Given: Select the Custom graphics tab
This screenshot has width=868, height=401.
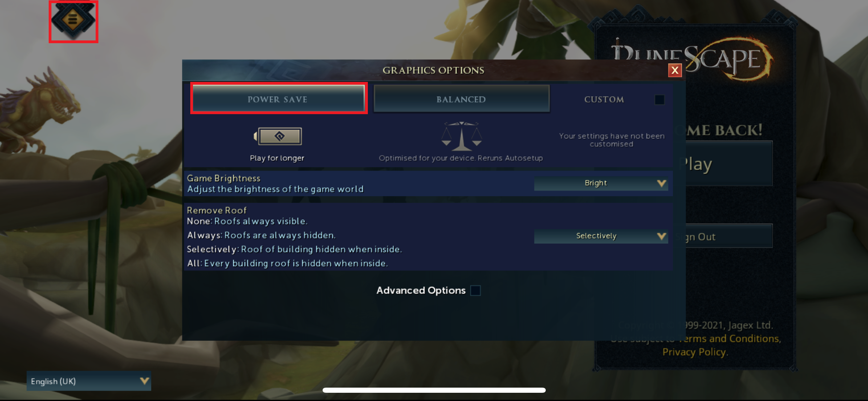Looking at the screenshot, I should 603,99.
